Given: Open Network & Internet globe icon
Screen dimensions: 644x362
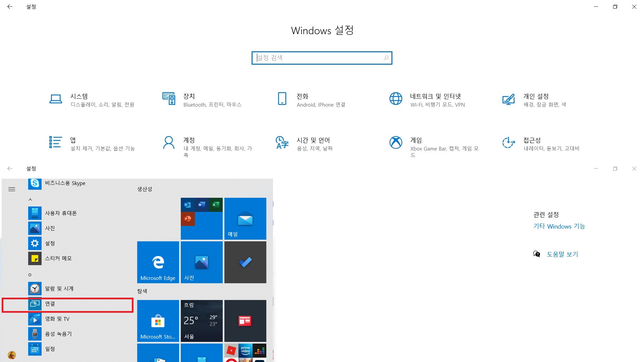Looking at the screenshot, I should click(396, 99).
